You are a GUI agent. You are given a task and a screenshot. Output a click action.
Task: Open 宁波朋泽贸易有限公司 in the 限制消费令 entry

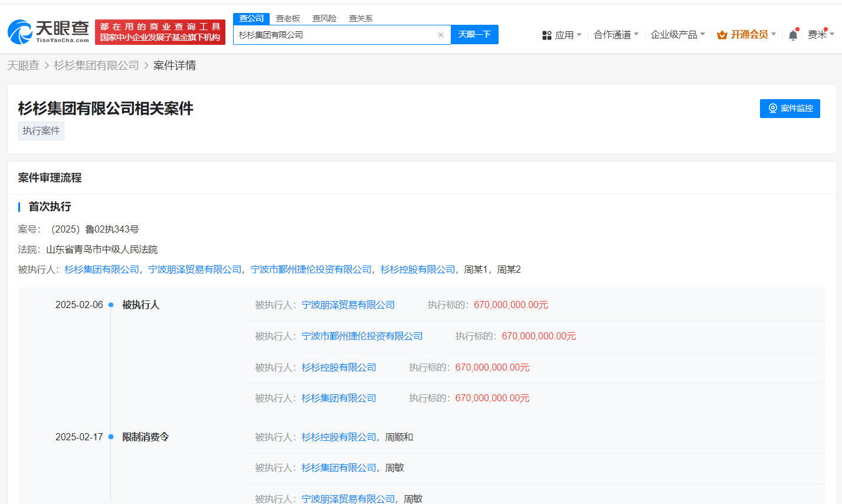348,499
